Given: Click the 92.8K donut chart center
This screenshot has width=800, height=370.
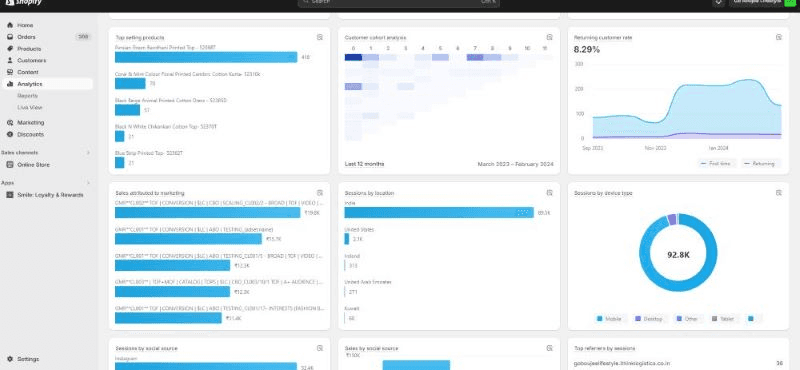Looking at the screenshot, I should tap(678, 255).
